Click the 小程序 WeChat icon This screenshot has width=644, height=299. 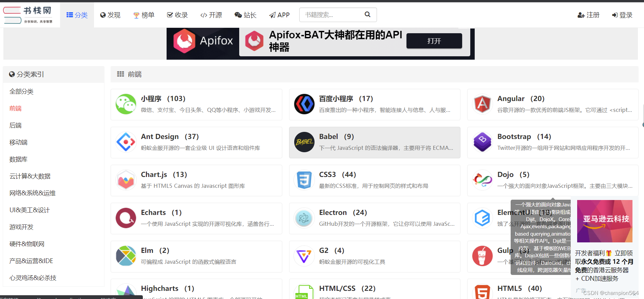coord(126,104)
